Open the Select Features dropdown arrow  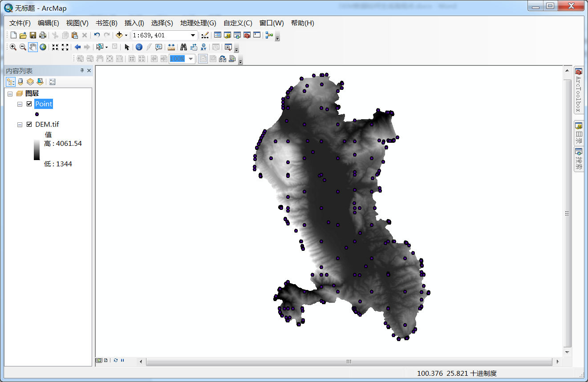106,47
